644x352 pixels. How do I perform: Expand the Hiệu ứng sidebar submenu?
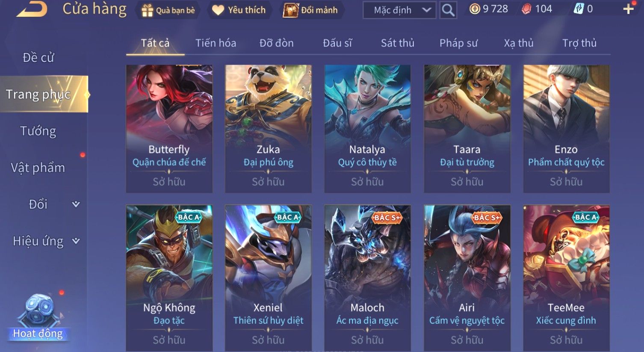[76, 241]
